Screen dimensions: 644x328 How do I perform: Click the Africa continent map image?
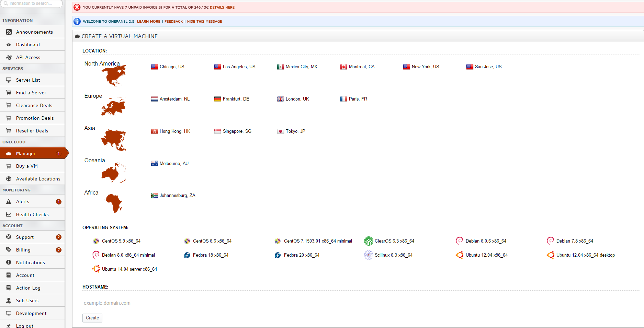(114, 203)
